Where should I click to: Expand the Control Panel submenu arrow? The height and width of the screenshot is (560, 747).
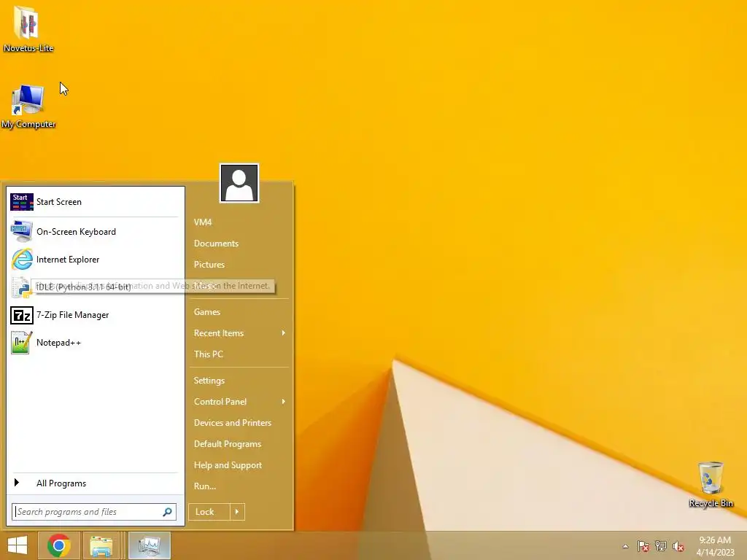tap(284, 402)
